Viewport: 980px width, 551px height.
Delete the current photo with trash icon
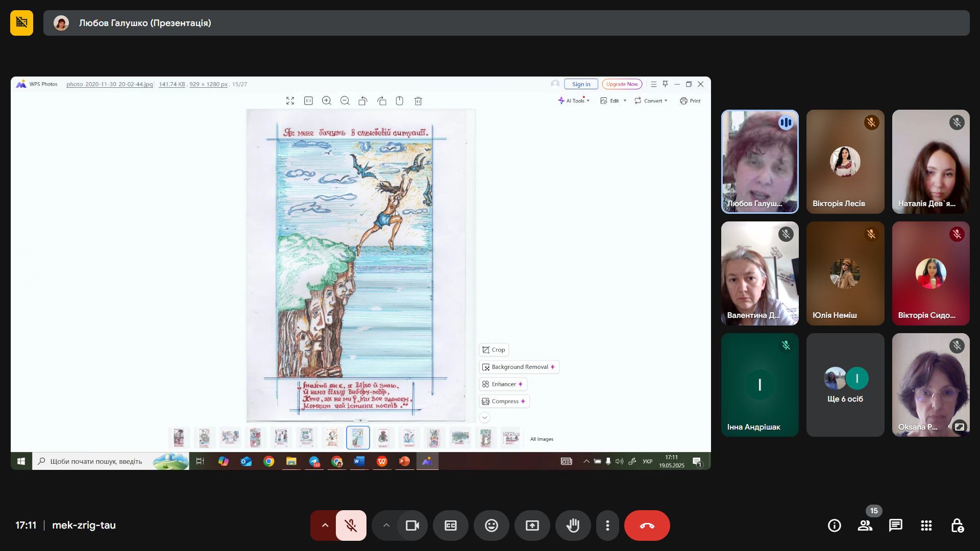(x=418, y=101)
